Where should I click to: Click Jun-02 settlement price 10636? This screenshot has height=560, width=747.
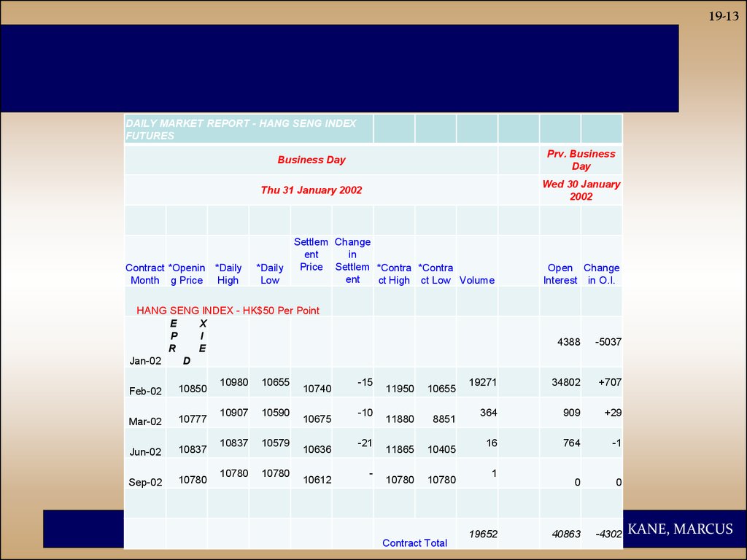(x=317, y=449)
